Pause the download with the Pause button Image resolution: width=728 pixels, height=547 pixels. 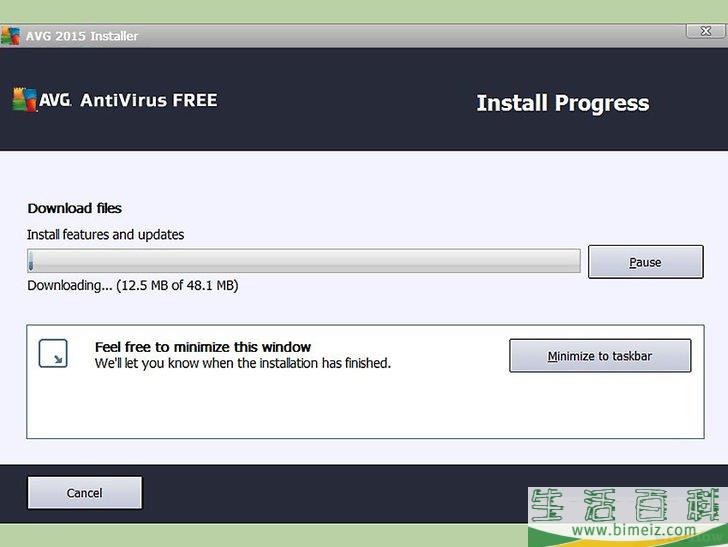[645, 262]
